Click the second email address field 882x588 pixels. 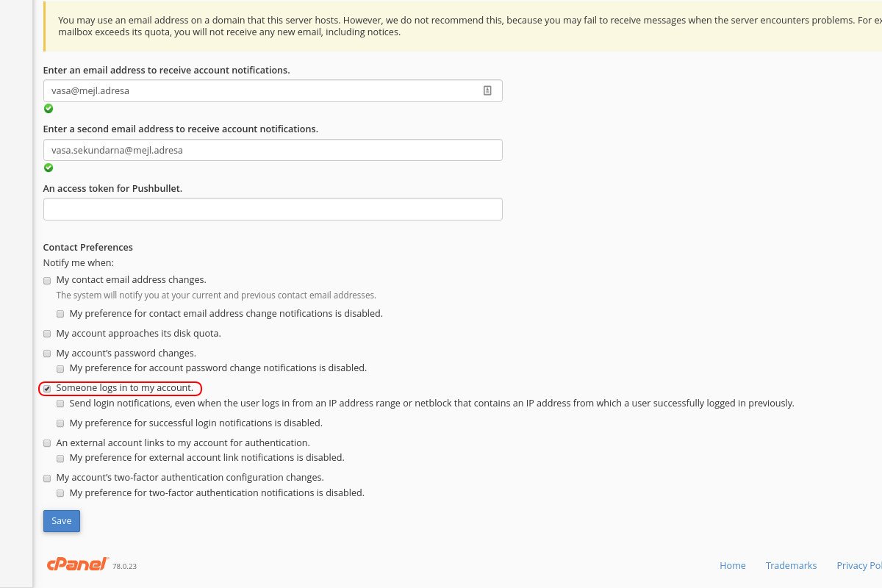coord(273,150)
